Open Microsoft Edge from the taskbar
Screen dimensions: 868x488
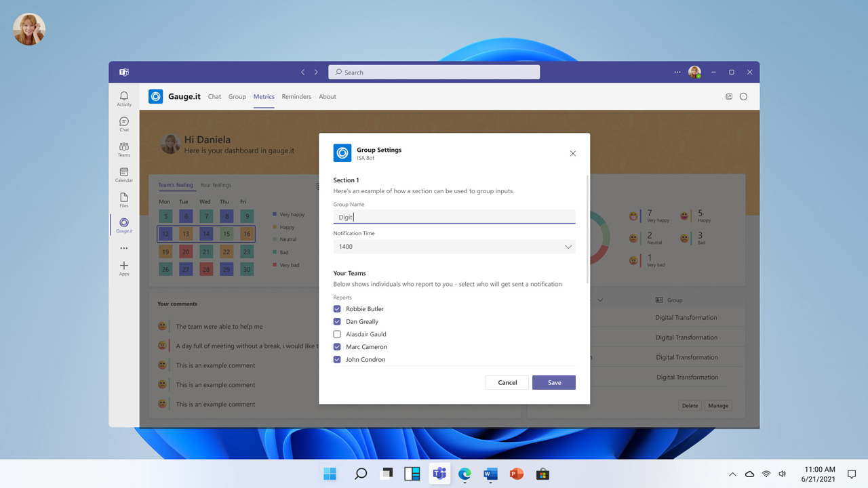point(465,474)
